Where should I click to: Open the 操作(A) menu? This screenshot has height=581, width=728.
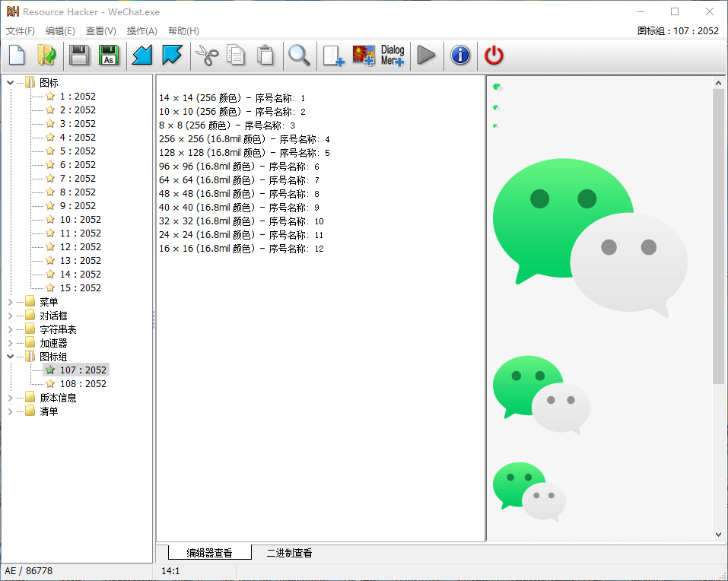point(141,31)
